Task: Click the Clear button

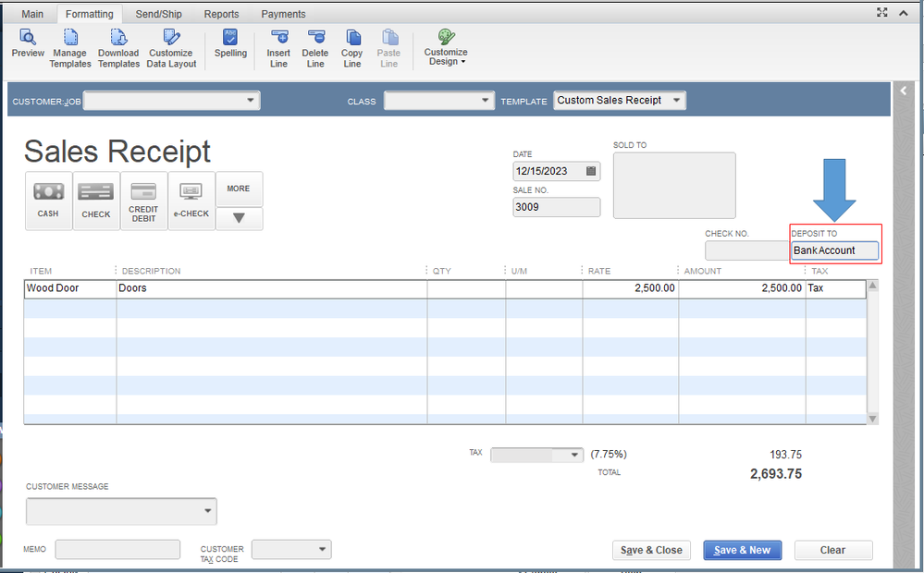Action: (832, 550)
